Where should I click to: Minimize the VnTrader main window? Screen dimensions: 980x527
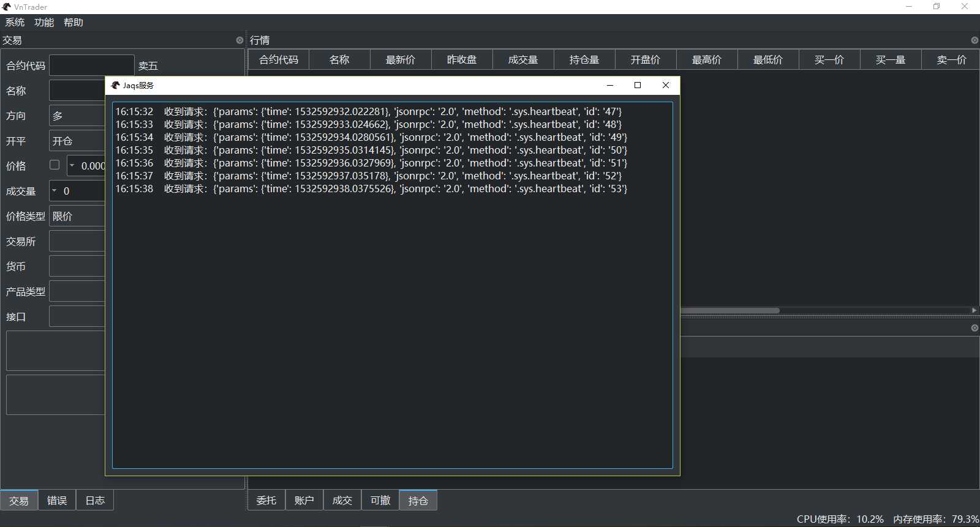click(x=909, y=7)
